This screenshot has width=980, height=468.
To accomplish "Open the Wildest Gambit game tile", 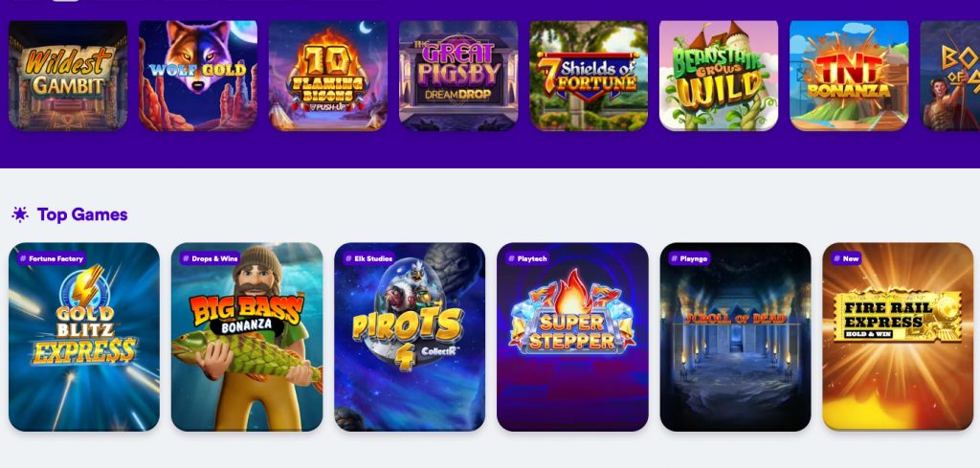I will tap(68, 76).
